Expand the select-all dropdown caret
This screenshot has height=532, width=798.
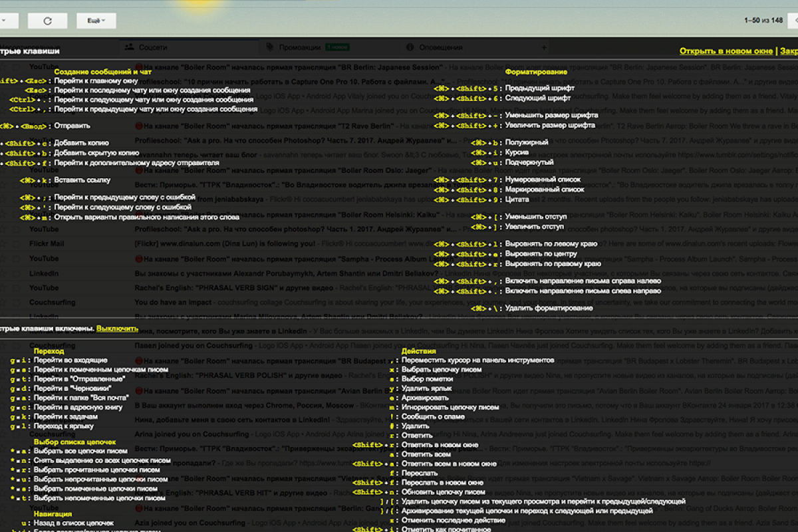coord(5,21)
